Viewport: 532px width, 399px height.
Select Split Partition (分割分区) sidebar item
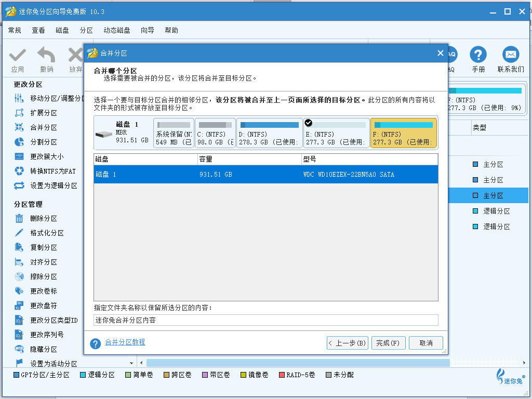36,142
